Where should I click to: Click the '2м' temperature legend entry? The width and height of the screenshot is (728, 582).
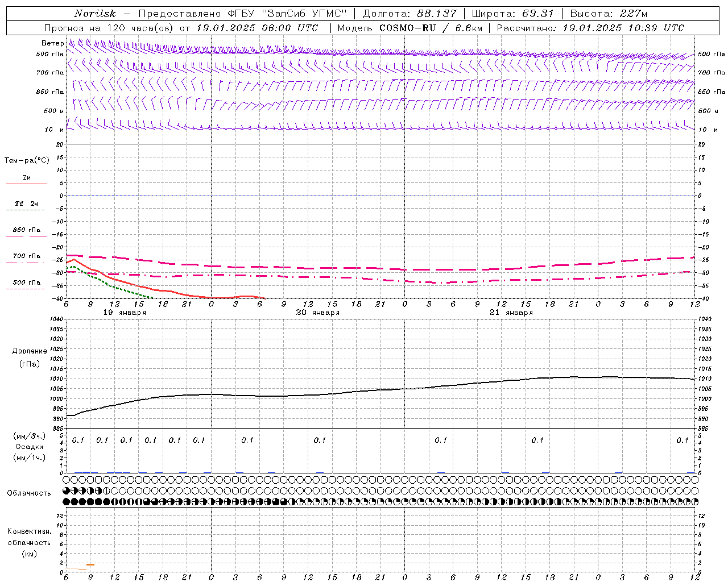click(x=27, y=177)
